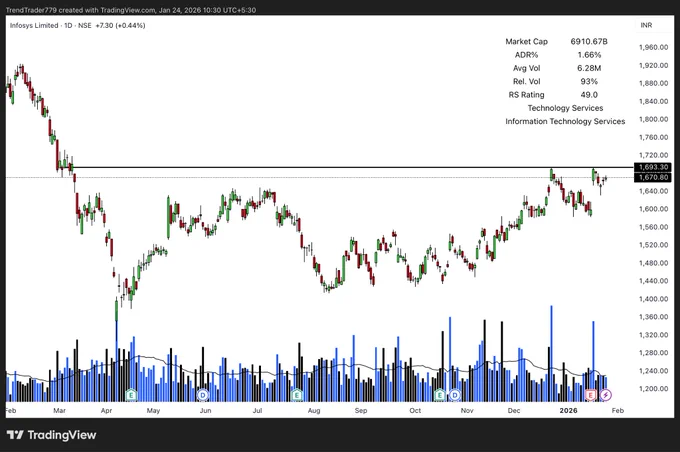Click the 1,960.00 price axis label
Screen dimensions: 680x452
[653, 47]
